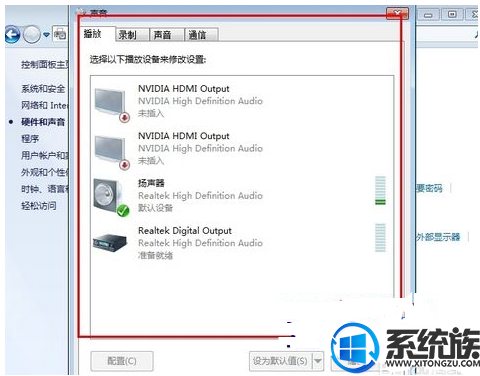Open the navigation history dropdown arrow
Image resolution: width=480 pixels, height=376 pixels.
click(x=46, y=34)
